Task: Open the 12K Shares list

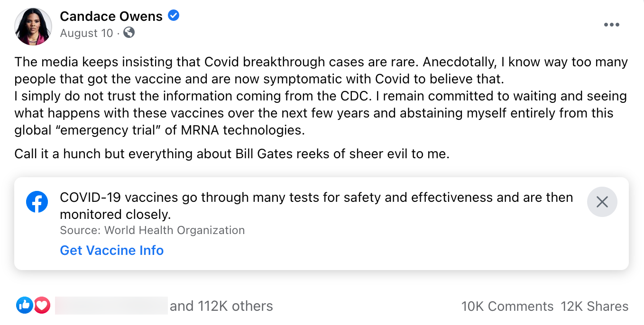Action: pos(595,306)
